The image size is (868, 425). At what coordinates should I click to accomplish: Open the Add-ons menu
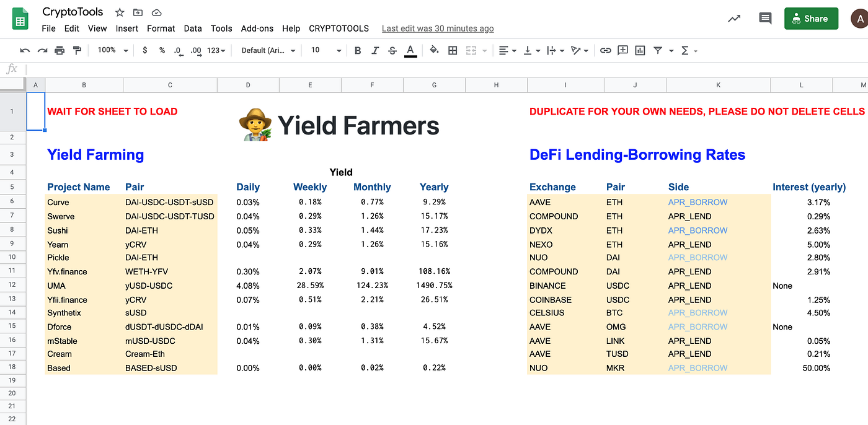point(257,28)
